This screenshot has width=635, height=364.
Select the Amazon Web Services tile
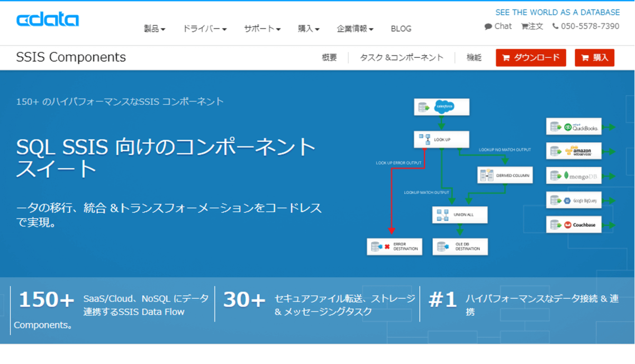[574, 151]
